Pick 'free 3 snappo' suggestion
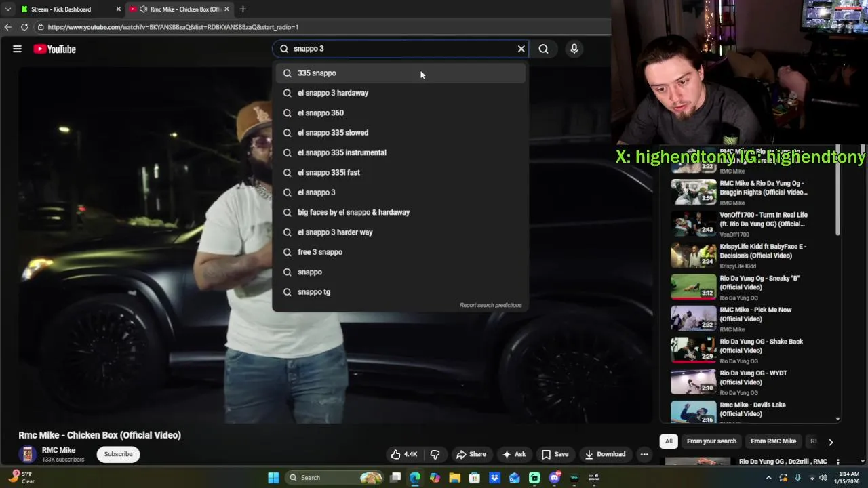Screen dimensions: 868x488 click(400, 252)
